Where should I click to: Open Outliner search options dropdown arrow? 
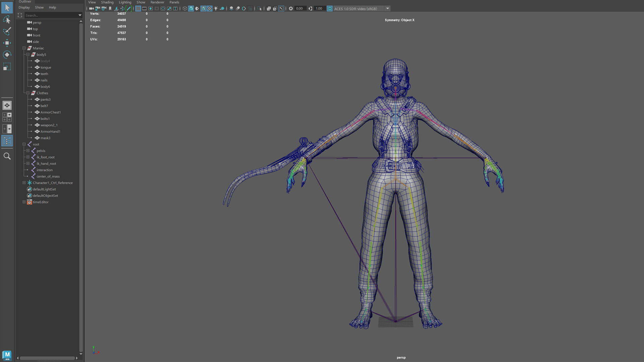(80, 15)
